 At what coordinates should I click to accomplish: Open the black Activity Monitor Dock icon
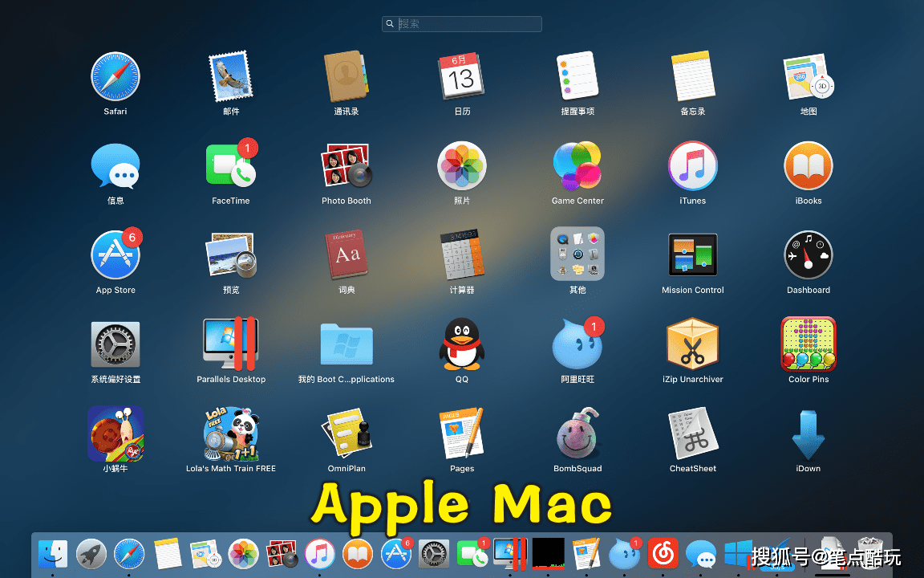[x=549, y=554]
